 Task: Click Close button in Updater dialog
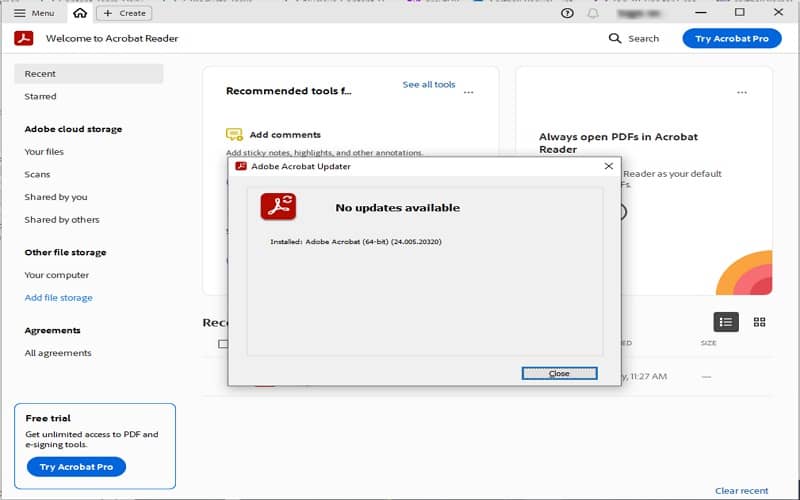click(559, 373)
